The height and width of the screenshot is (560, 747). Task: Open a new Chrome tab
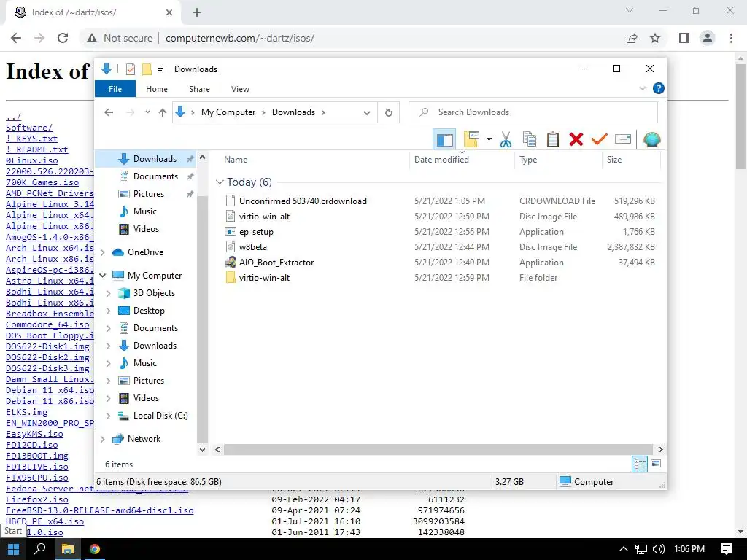click(x=197, y=12)
